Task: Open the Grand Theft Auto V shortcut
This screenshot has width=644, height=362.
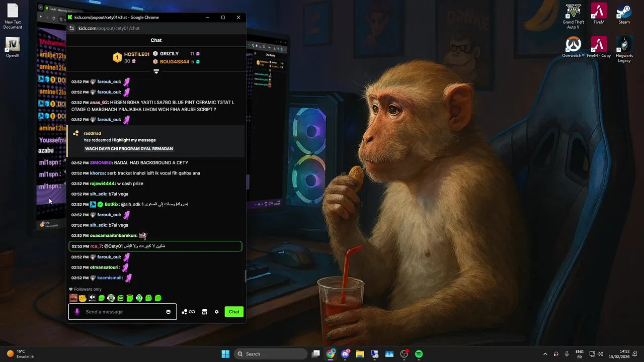Action: [x=574, y=17]
